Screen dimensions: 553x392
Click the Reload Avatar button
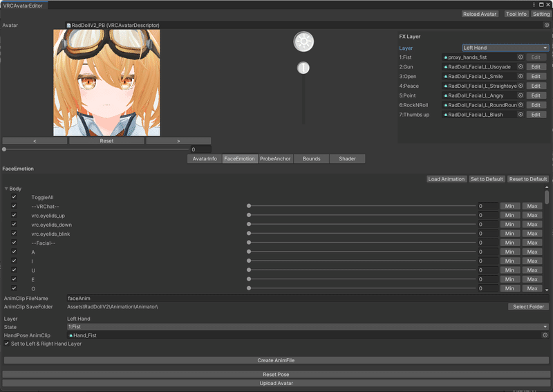click(480, 14)
